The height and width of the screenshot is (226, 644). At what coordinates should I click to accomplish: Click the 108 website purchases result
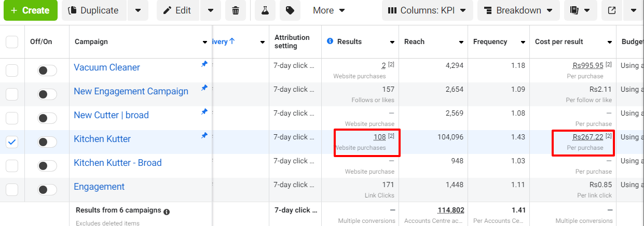(379, 137)
